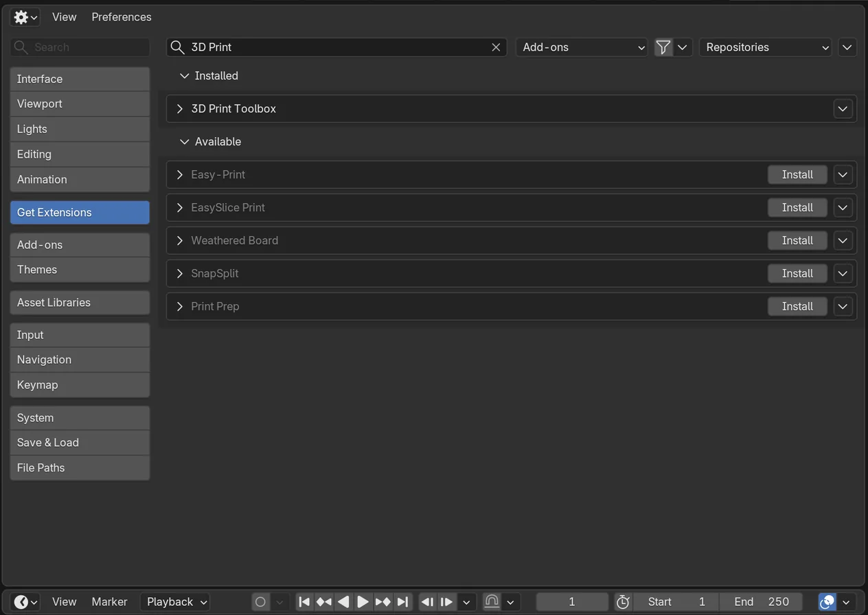Focus the sidebar Search field
Screen dimensions: 868x615
click(x=80, y=47)
